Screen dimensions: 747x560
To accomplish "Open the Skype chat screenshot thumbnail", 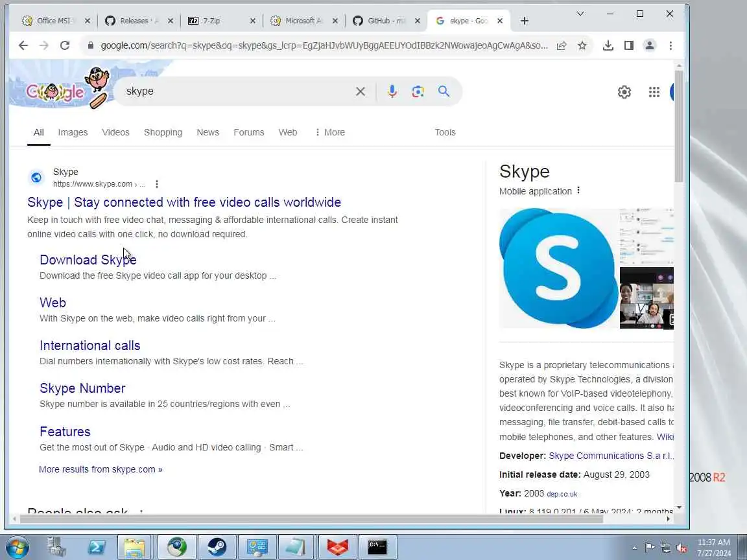I will 646,237.
